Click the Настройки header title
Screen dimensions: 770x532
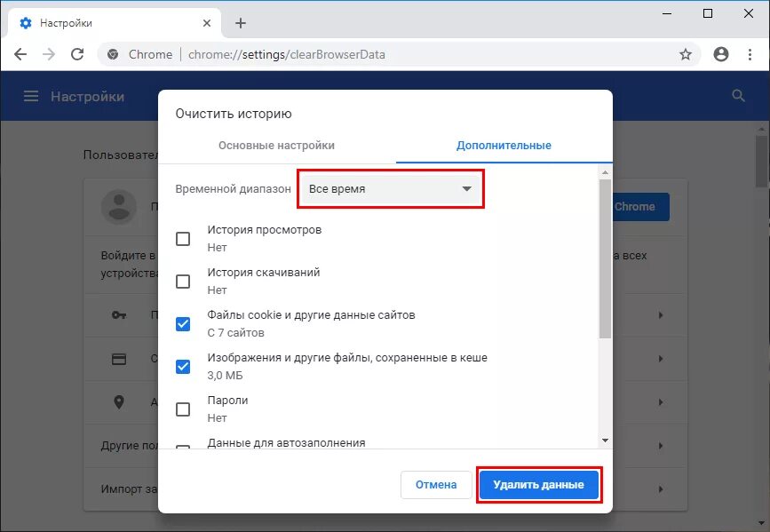coord(87,96)
